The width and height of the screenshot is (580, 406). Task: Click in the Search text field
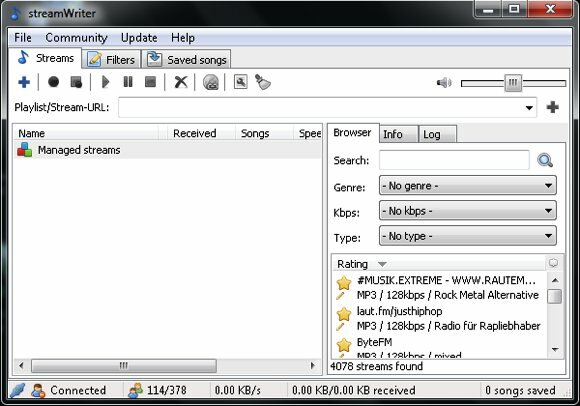click(454, 160)
